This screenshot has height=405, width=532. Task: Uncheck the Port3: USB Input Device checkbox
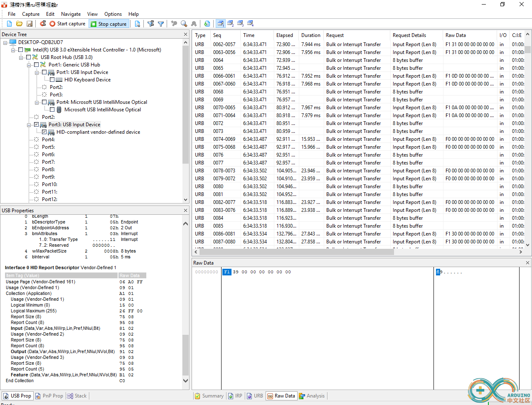(x=36, y=125)
